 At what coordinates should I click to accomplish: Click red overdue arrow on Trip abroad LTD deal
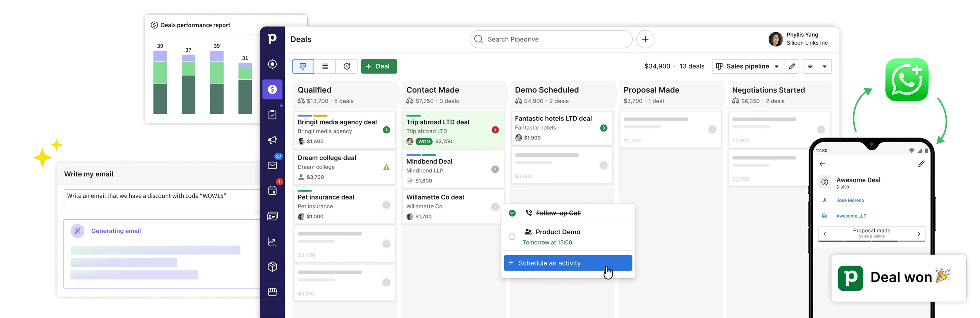tap(495, 130)
